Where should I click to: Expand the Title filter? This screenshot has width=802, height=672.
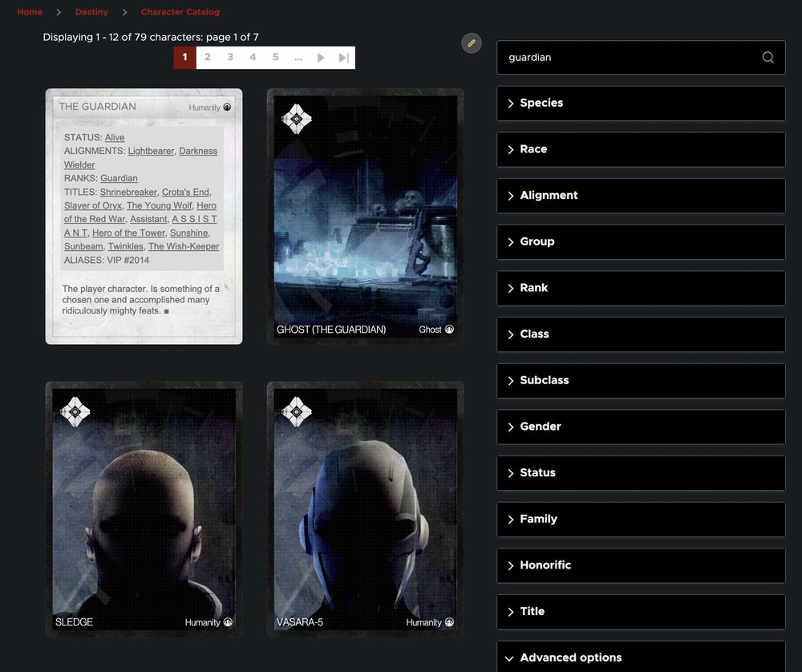641,612
